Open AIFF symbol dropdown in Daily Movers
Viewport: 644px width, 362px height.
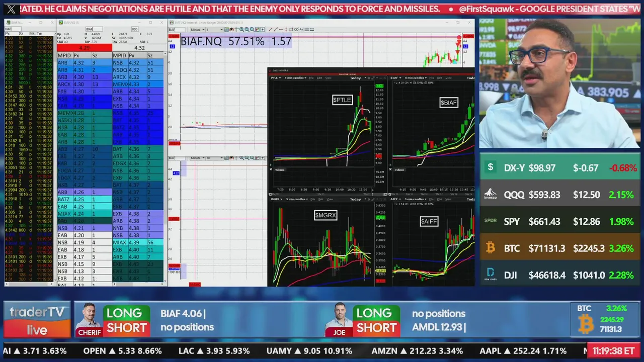(x=396, y=199)
